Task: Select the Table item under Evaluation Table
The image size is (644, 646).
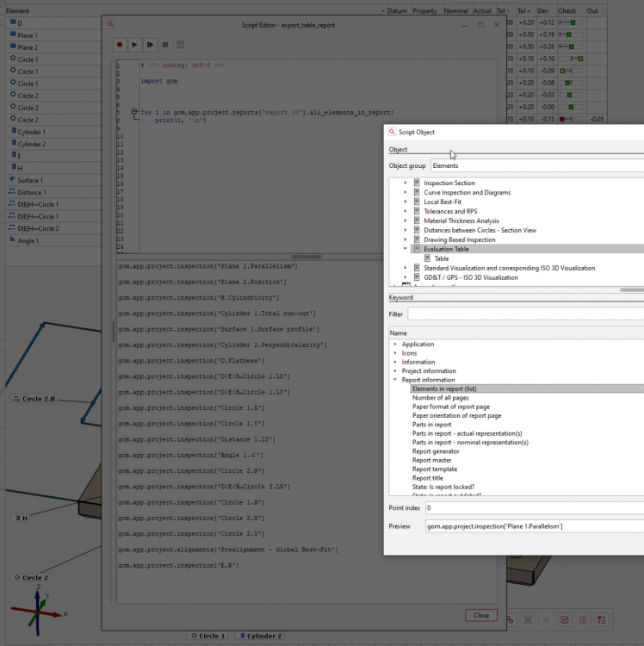Action: (x=441, y=258)
